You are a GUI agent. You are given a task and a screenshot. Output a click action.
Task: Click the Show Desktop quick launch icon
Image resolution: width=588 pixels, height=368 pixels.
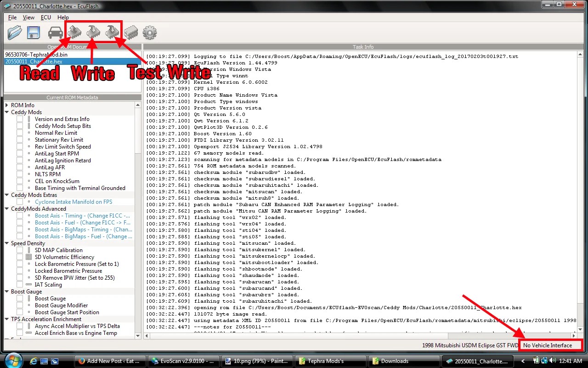click(x=44, y=361)
